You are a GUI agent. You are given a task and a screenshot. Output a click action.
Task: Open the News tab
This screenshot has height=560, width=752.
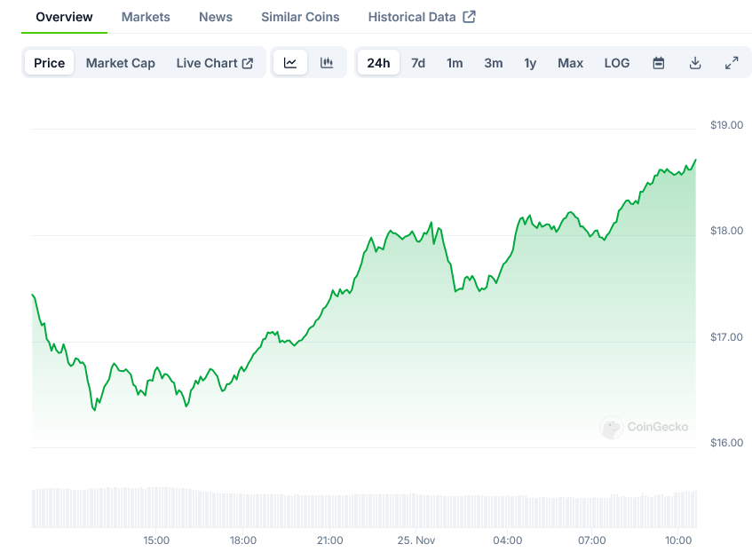216,17
